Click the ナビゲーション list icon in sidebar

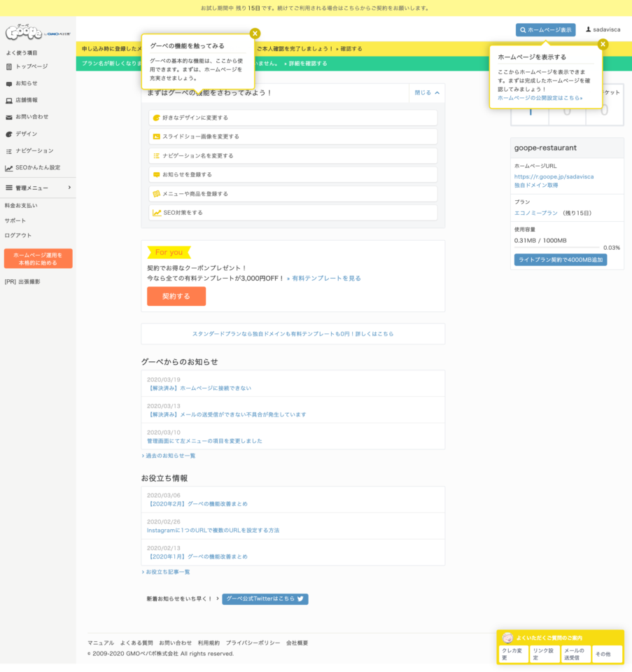(9, 151)
